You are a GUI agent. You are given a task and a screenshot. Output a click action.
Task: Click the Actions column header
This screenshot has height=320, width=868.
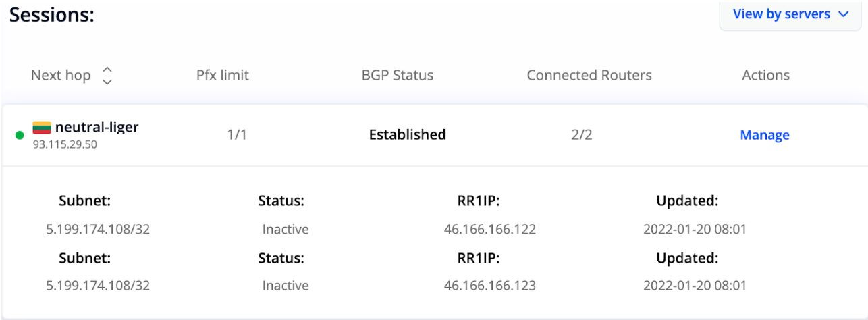coord(765,76)
